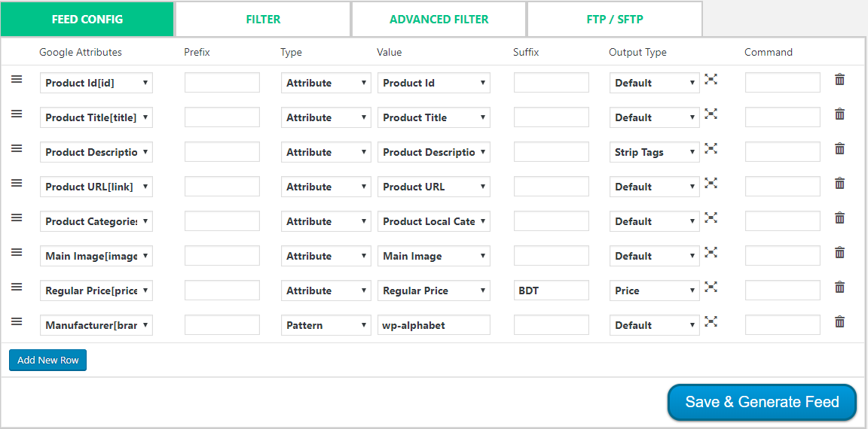
Task: Open the Pattern type dropdown for Manufacturer
Action: [x=326, y=325]
